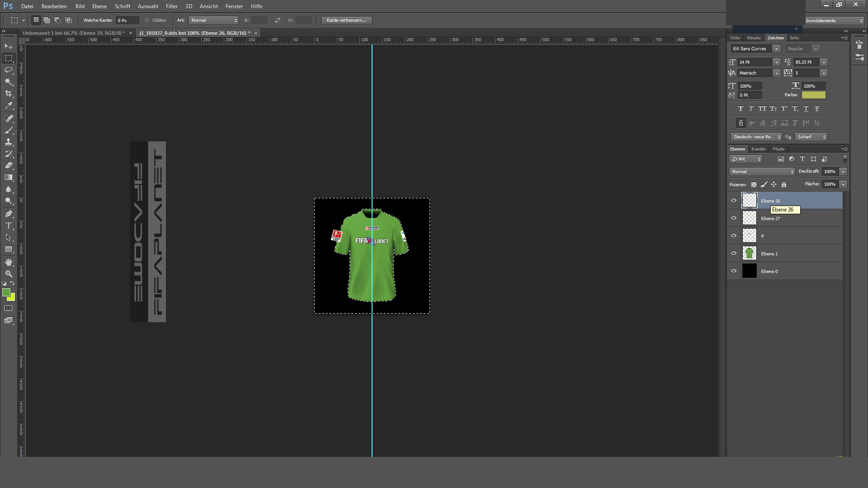Select the Gradient tool
Viewport: 868px width, 488px height.
(9, 178)
